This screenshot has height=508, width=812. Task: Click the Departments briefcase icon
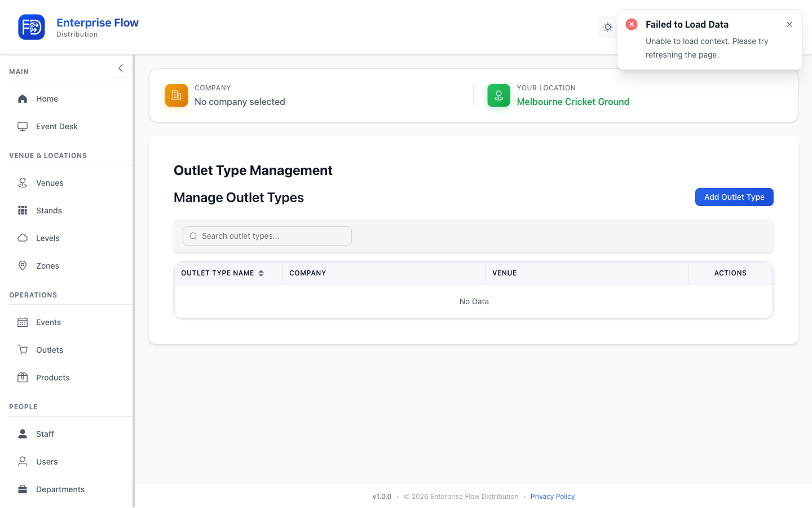pos(23,489)
